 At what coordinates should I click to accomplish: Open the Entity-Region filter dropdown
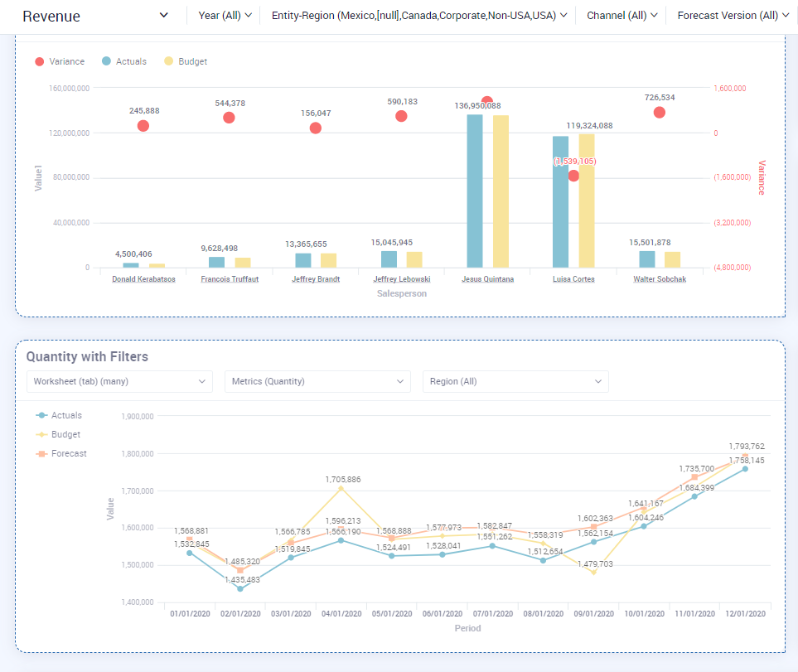(x=419, y=16)
